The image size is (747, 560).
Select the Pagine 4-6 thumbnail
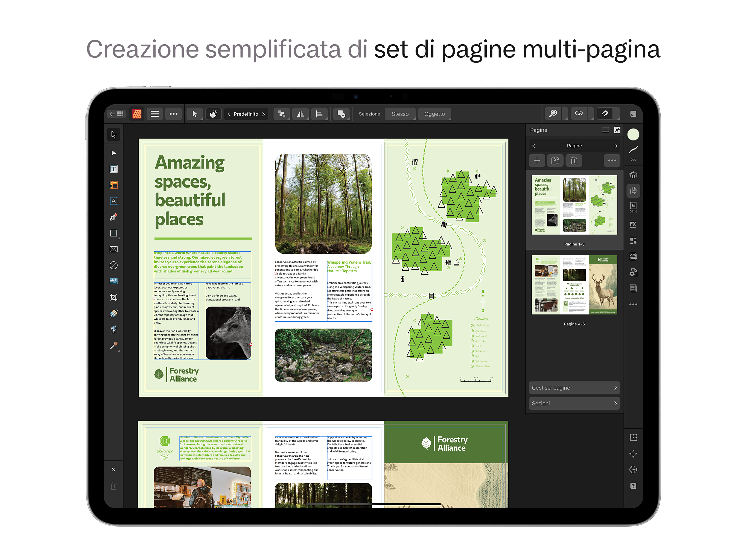574,285
